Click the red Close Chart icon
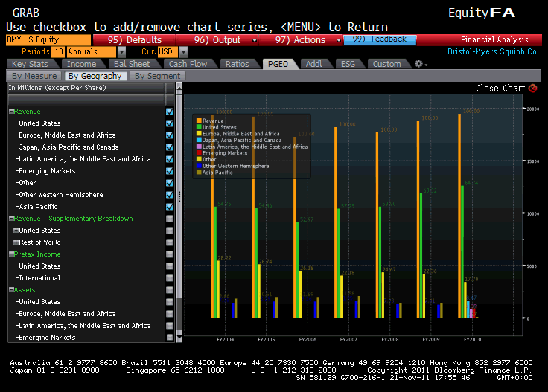The image size is (548, 392). 532,88
